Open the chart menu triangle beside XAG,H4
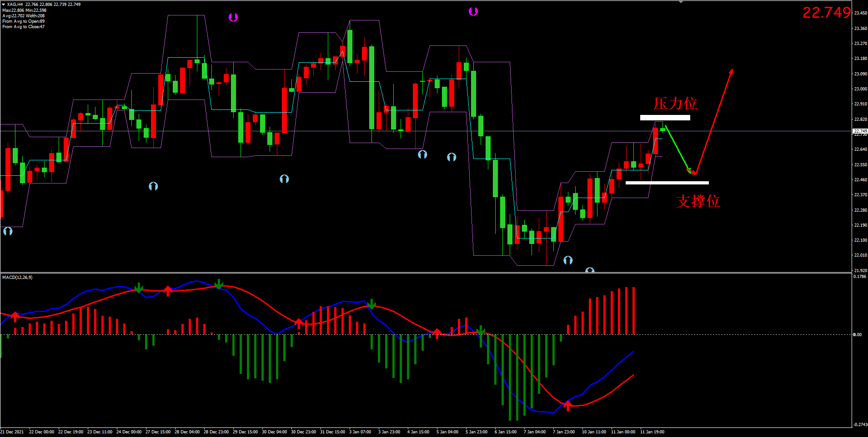 (4, 4)
